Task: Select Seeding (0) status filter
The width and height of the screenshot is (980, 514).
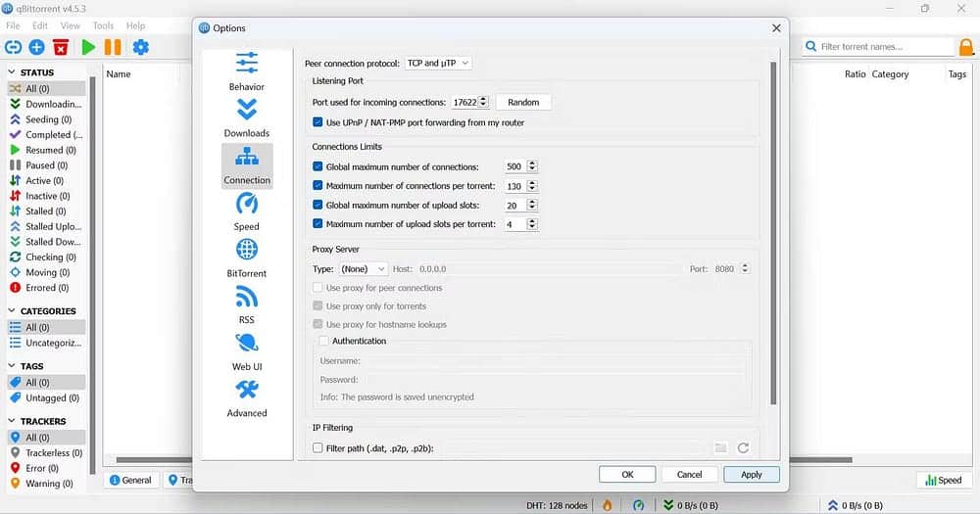Action: click(46, 119)
